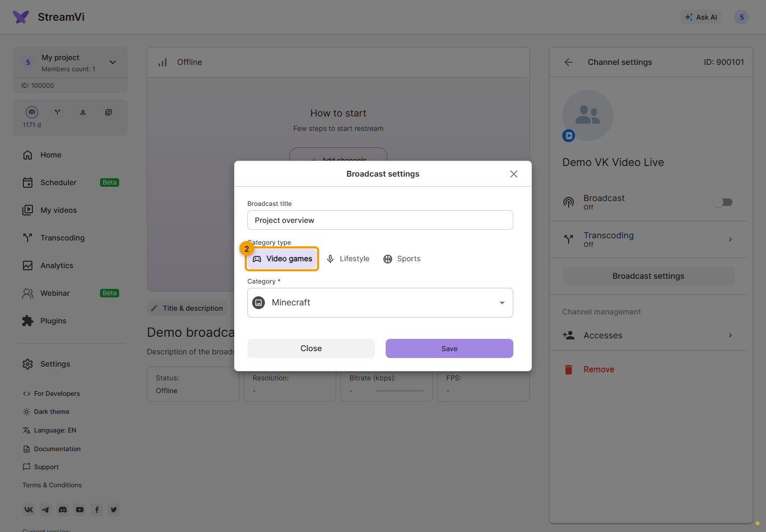Navigate to Analytics in the sidebar
The height and width of the screenshot is (532, 766).
70,265
